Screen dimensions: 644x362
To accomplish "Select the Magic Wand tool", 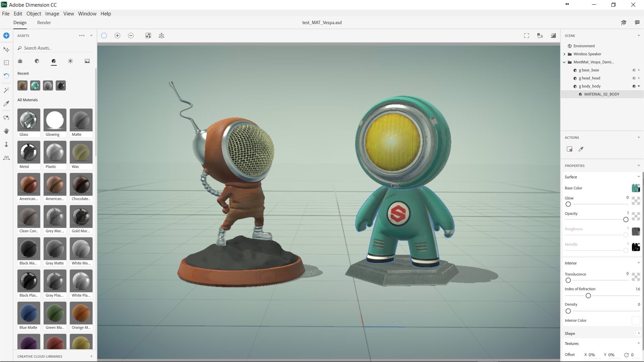I will click(x=6, y=90).
